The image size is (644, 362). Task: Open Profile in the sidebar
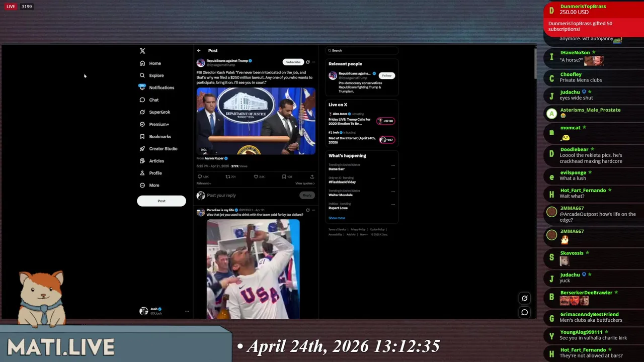tap(150, 173)
